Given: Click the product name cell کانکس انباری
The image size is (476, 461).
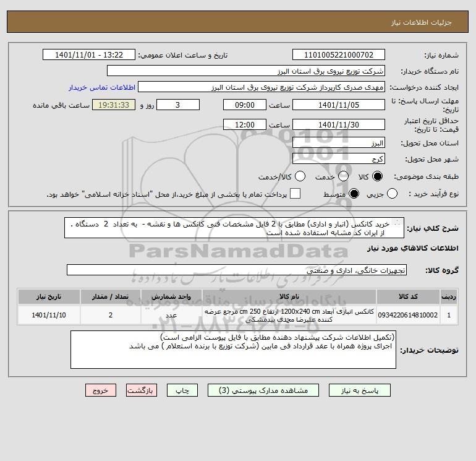Looking at the screenshot, I should click(x=289, y=316).
